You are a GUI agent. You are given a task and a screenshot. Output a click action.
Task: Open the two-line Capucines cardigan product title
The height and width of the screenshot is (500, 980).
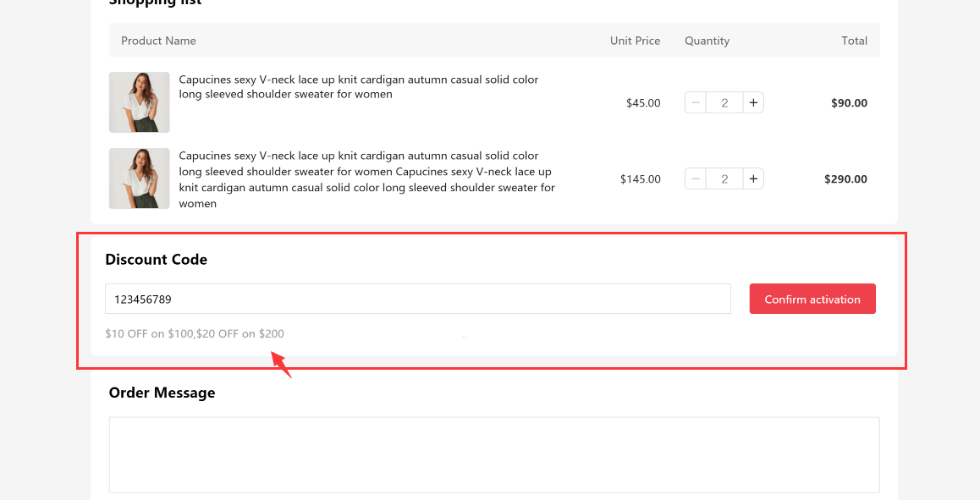click(358, 87)
